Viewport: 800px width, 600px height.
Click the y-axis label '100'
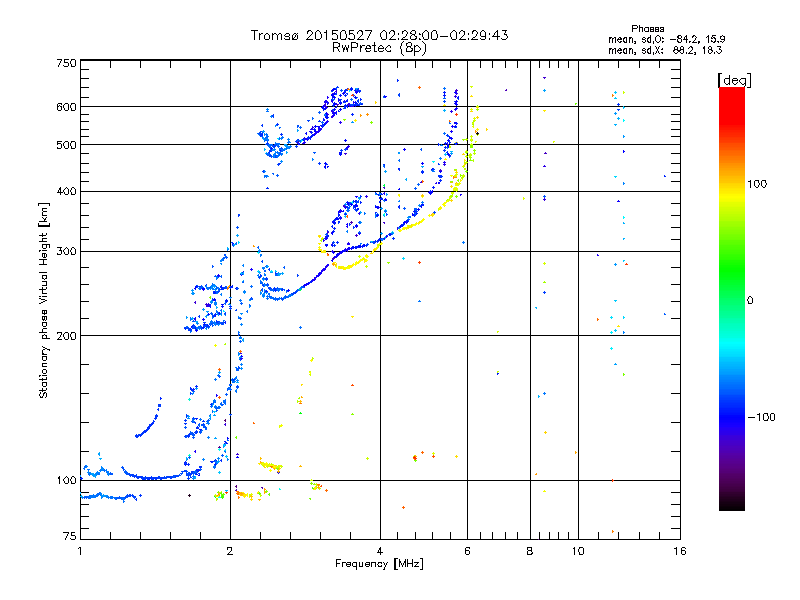pos(66,481)
